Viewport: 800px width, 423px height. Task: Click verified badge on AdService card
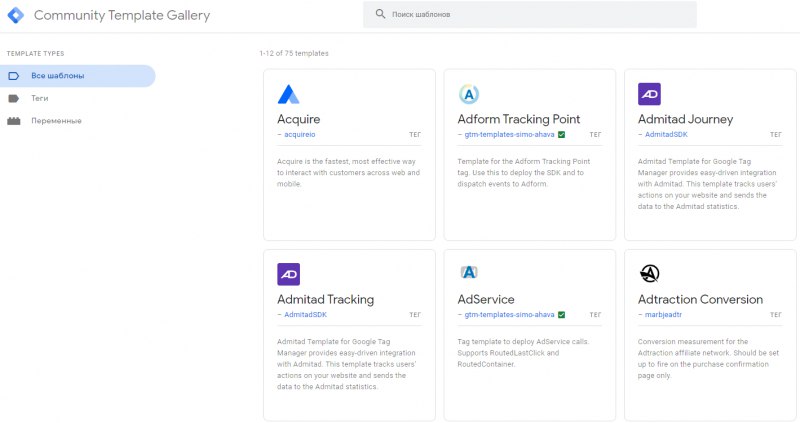tap(561, 315)
